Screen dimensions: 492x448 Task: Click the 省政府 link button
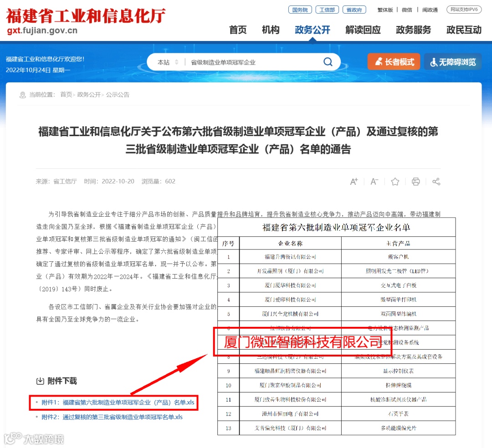pos(354,10)
